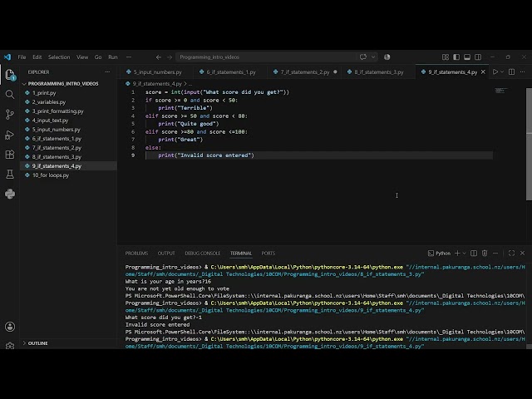Click the Customize Layout icon
532x399 pixels.
[x=446, y=57]
